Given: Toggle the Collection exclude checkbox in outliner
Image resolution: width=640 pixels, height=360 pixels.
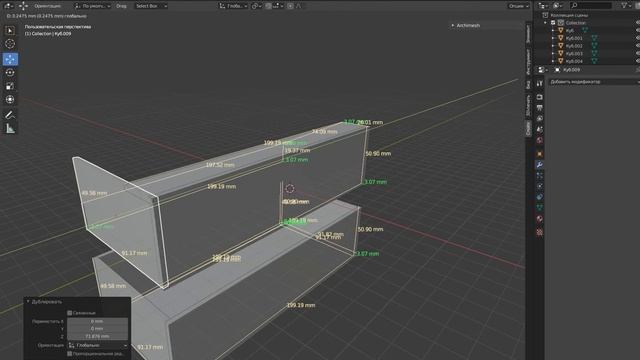Looking at the screenshot, I should 553,23.
